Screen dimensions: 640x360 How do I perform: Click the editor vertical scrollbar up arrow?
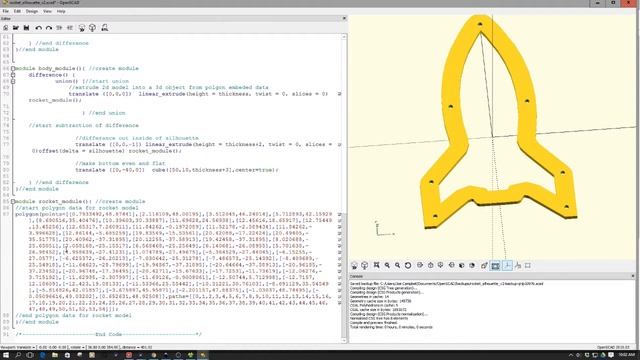pos(344,37)
